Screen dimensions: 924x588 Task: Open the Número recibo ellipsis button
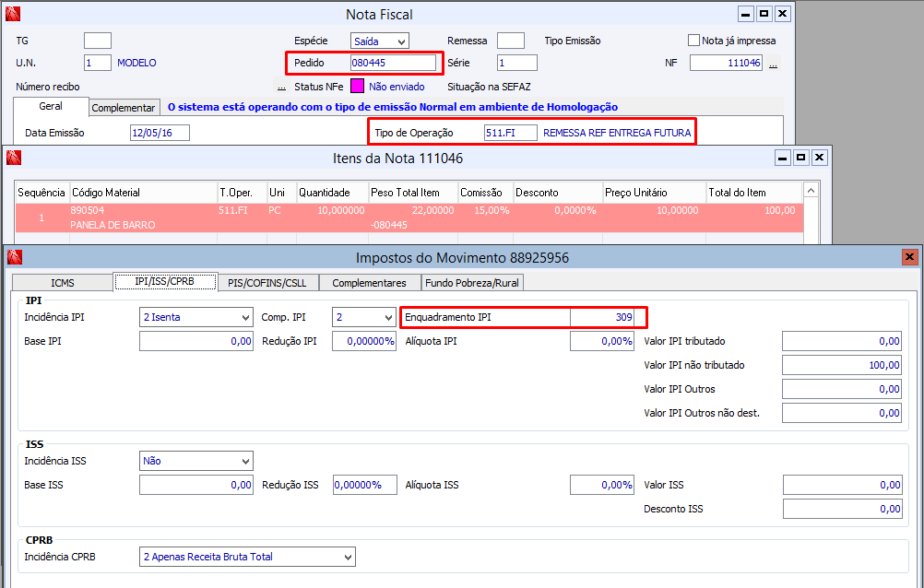tap(281, 87)
